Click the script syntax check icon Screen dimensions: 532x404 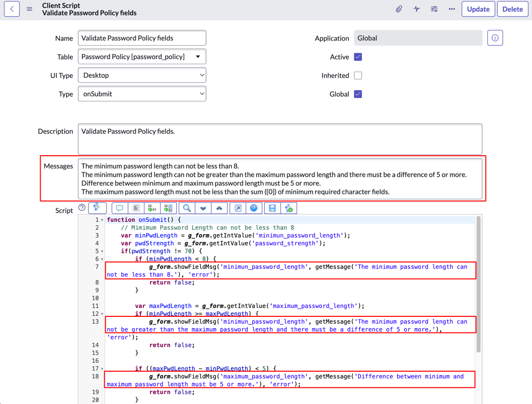click(x=289, y=208)
